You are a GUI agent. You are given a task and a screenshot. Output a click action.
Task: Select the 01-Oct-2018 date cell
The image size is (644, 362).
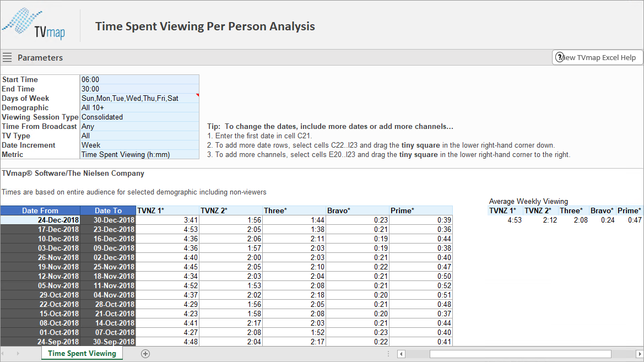coord(40,332)
